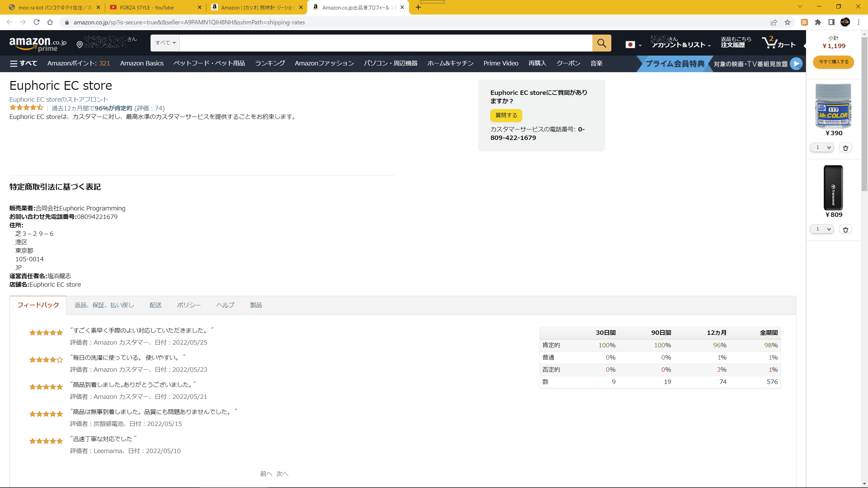Open the browser extensions puzzle icon
This screenshot has width=868, height=488.
pyautogui.click(x=818, y=22)
